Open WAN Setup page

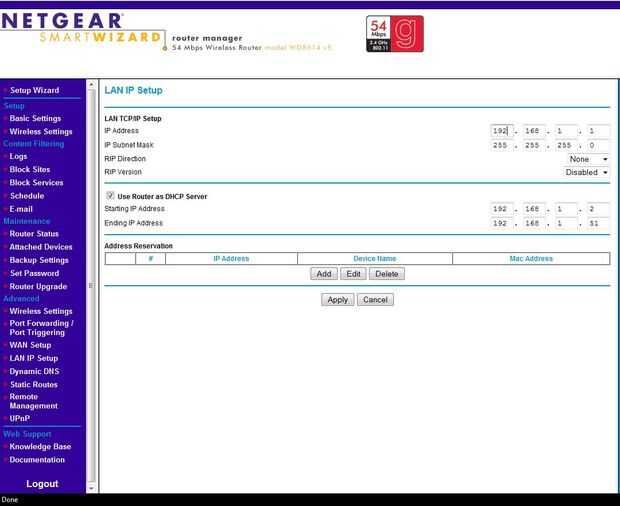click(30, 345)
